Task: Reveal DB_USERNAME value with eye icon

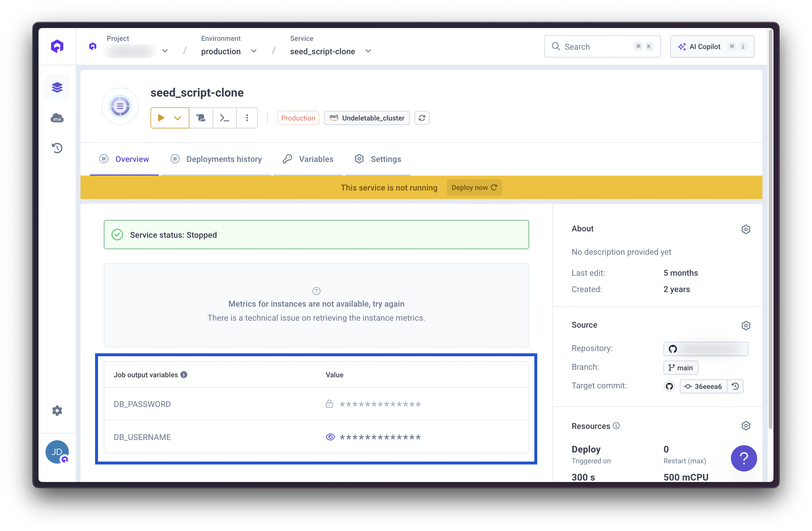Action: pos(330,437)
